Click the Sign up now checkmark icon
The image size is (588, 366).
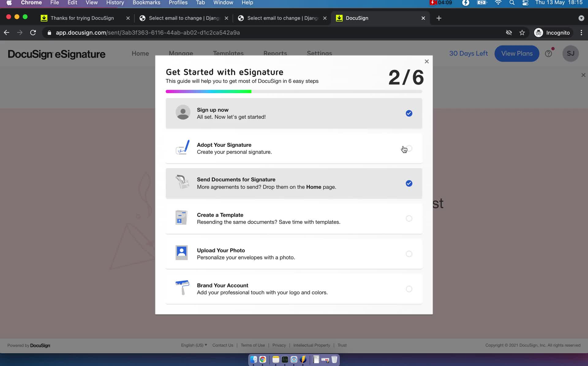tap(409, 113)
